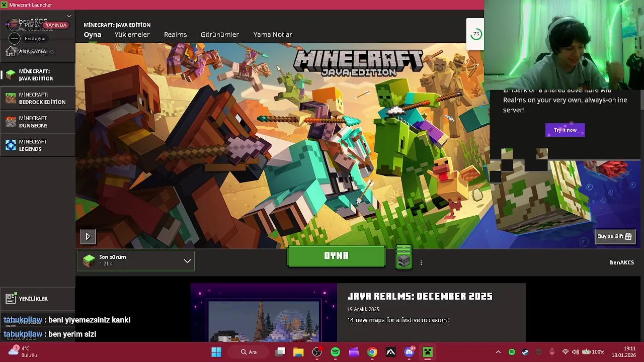This screenshot has width=644, height=362.
Task: Expand the system tray hidden icons chevron
Action: (498, 352)
